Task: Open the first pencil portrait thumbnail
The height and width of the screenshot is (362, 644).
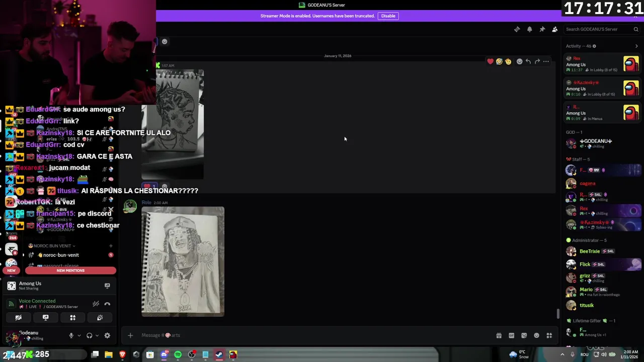Action: coord(173,124)
